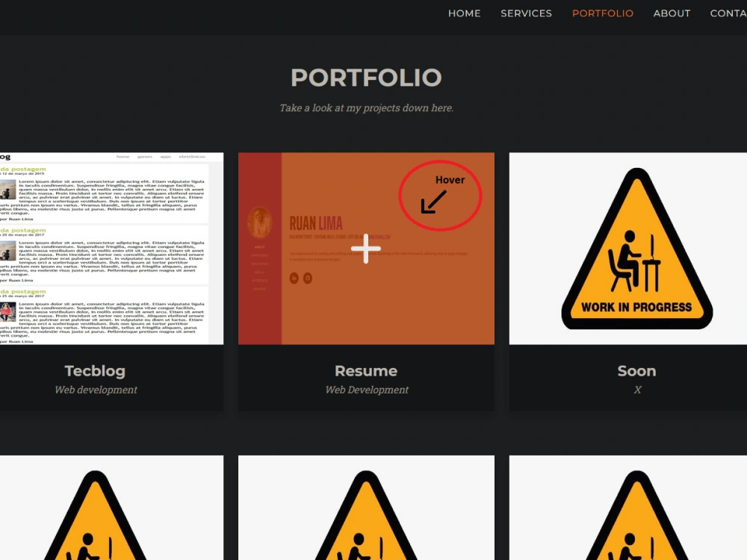
Task: Click the plus icon on Resume card
Action: pos(366,248)
